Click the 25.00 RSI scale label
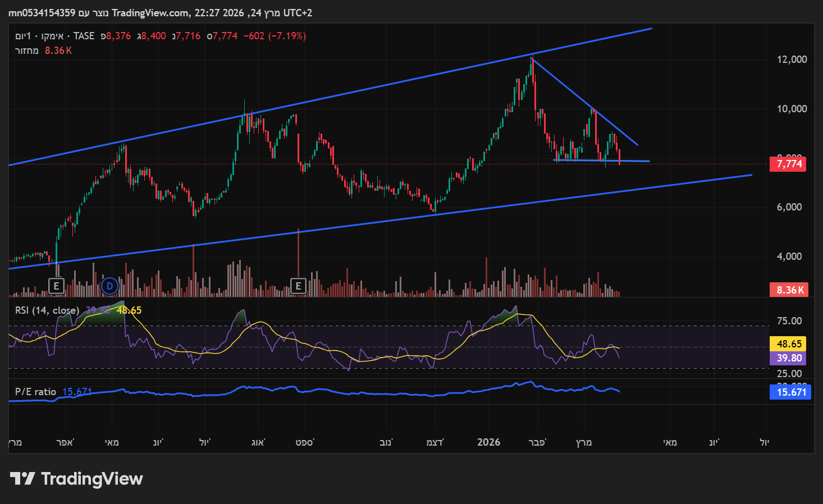Screen dimensions: 823x504 [x=789, y=374]
